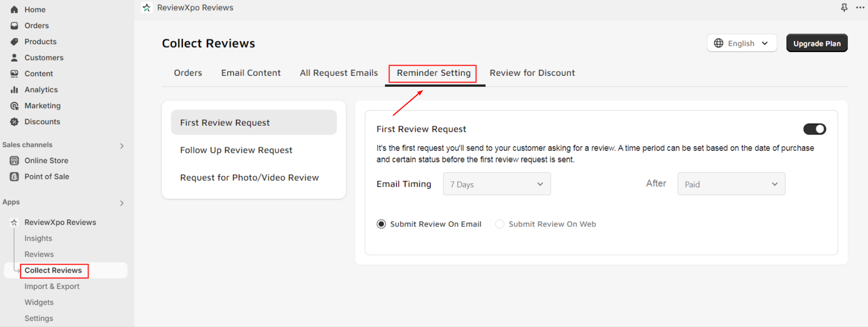Click the Apps heading label
This screenshot has height=327, width=868.
[11, 202]
